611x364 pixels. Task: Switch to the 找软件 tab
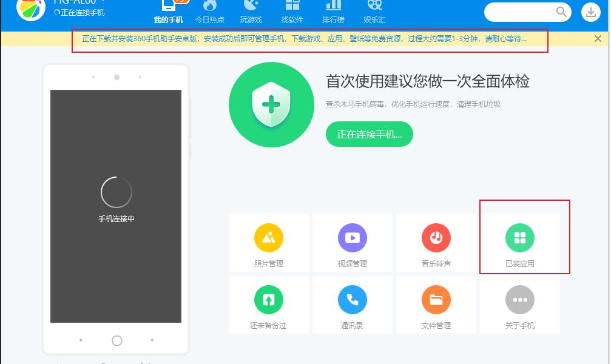click(291, 12)
